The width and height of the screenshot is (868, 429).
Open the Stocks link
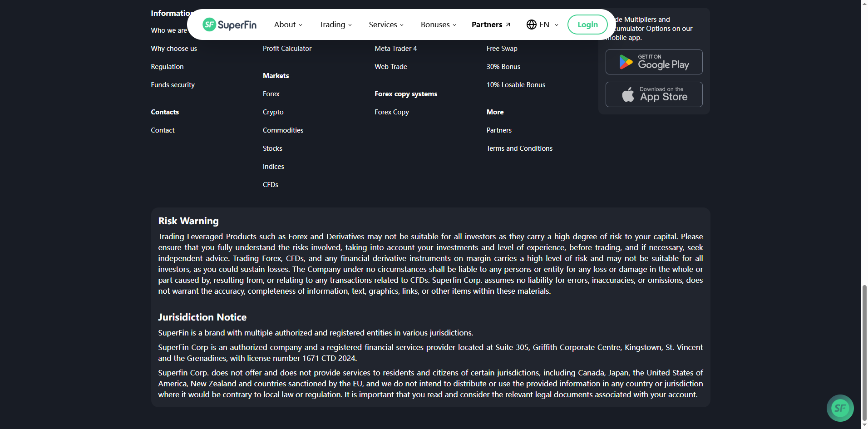(272, 148)
